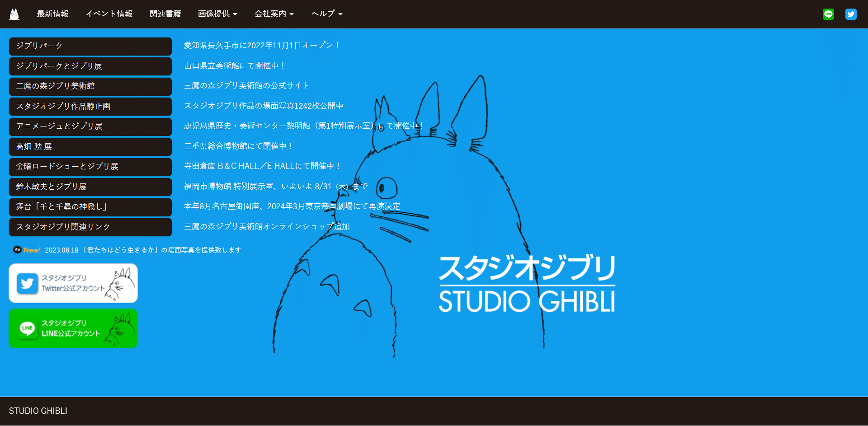Click the Twitter bird icon on the 公式アカウント banner
Image resolution: width=868 pixels, height=426 pixels.
[x=27, y=283]
